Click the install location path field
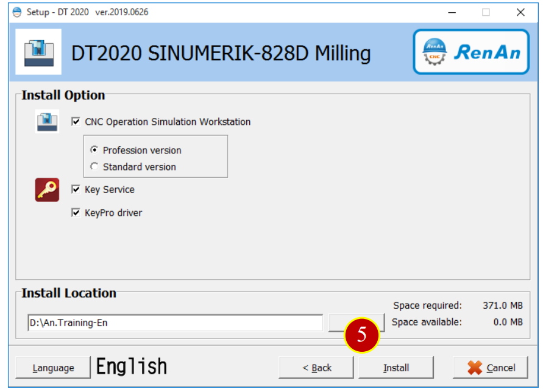Image resolution: width=543 pixels, height=392 pixels. pyautogui.click(x=176, y=323)
